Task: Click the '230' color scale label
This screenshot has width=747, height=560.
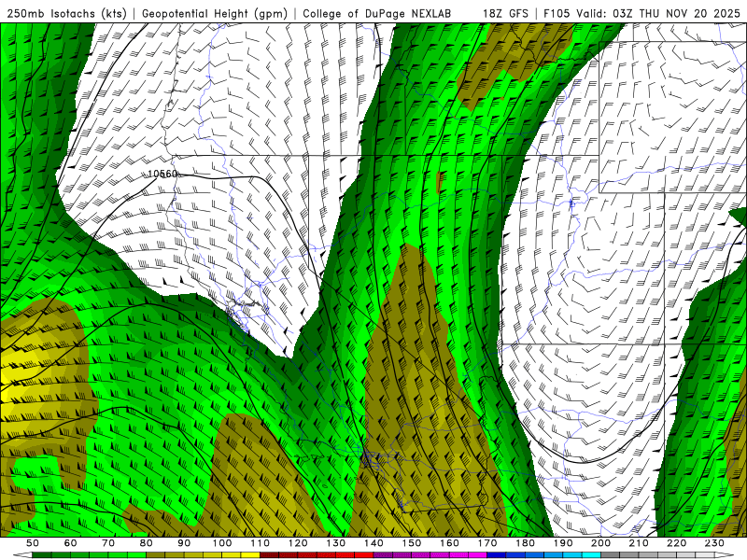Action: click(x=714, y=543)
